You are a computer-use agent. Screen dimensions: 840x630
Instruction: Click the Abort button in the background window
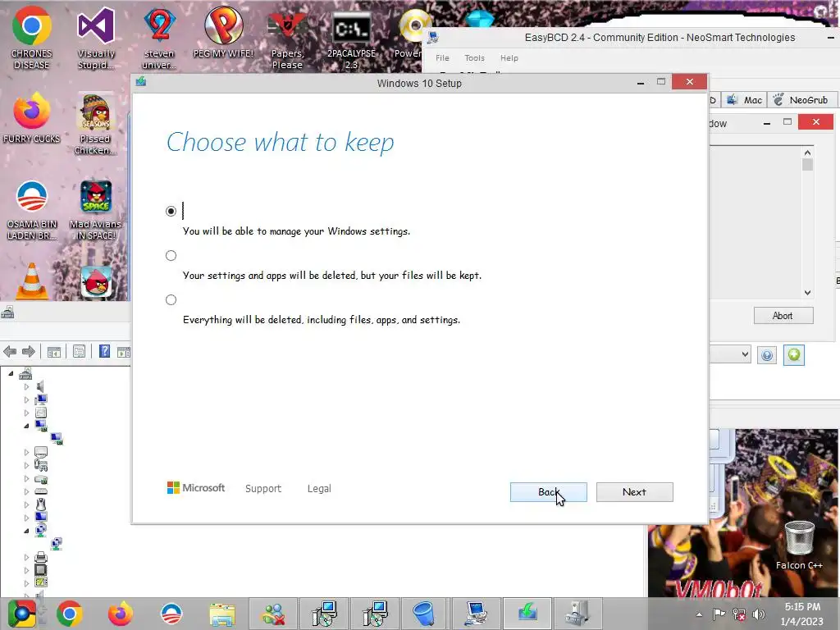tap(783, 316)
